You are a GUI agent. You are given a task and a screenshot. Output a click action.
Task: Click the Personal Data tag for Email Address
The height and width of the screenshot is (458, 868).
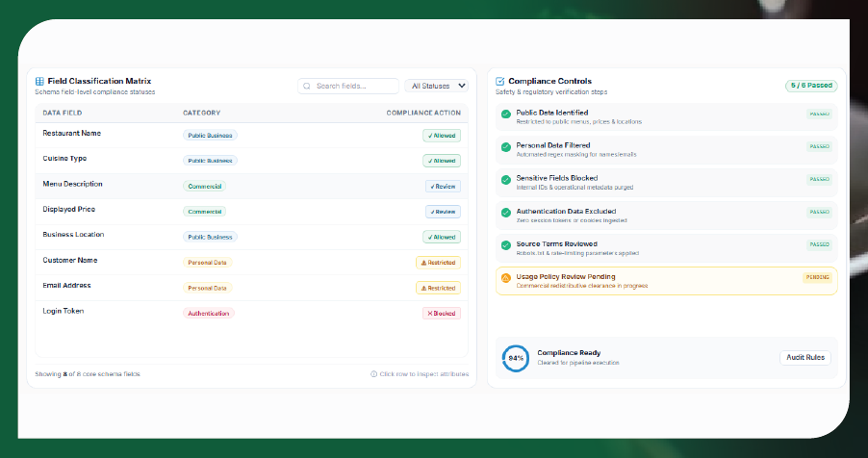pyautogui.click(x=208, y=288)
